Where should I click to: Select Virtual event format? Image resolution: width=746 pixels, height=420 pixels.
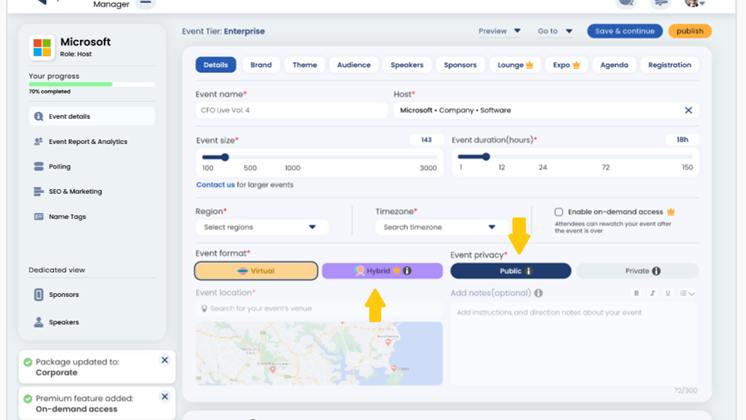[256, 271]
